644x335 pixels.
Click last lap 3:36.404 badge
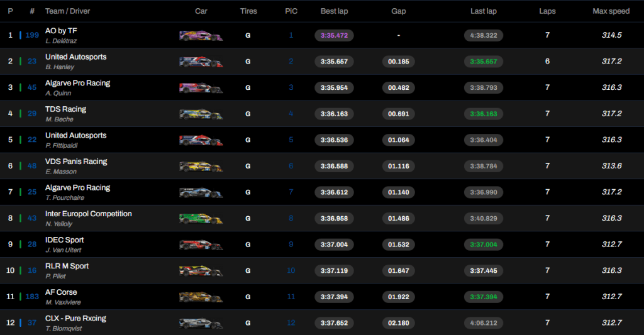coord(484,140)
